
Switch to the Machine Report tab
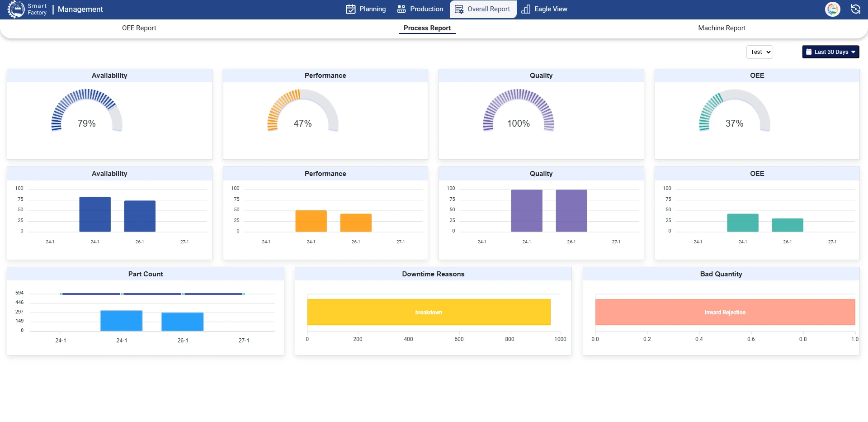(x=722, y=28)
